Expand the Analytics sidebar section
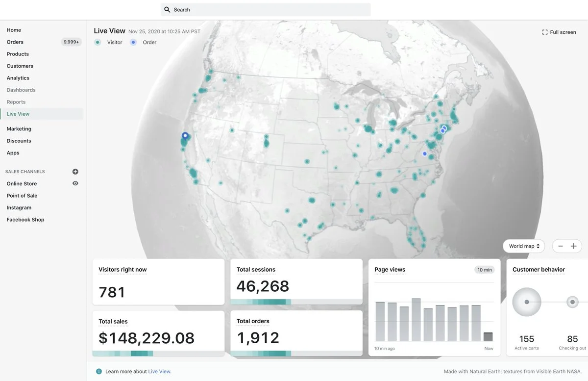Screen dimensions: 588x381 [18, 78]
